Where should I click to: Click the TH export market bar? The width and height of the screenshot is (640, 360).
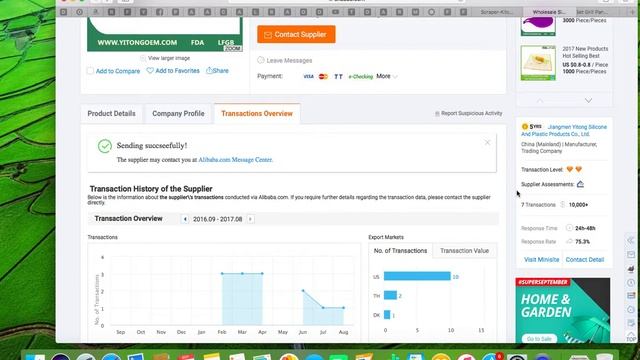390,295
